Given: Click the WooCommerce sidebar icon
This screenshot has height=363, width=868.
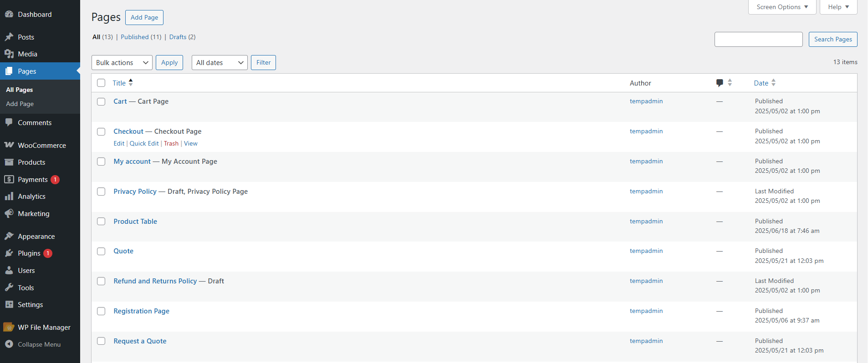Looking at the screenshot, I should pos(9,145).
